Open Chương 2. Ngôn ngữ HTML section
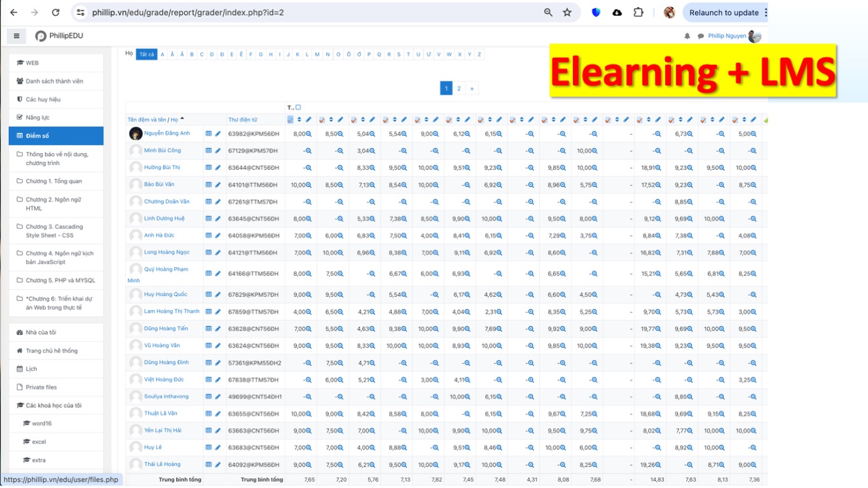The height and width of the screenshot is (488, 868). coord(56,204)
